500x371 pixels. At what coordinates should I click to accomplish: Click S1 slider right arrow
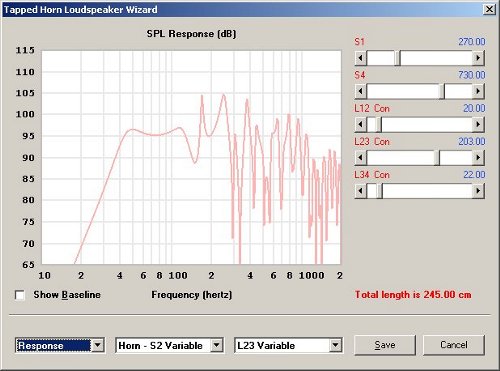click(478, 58)
